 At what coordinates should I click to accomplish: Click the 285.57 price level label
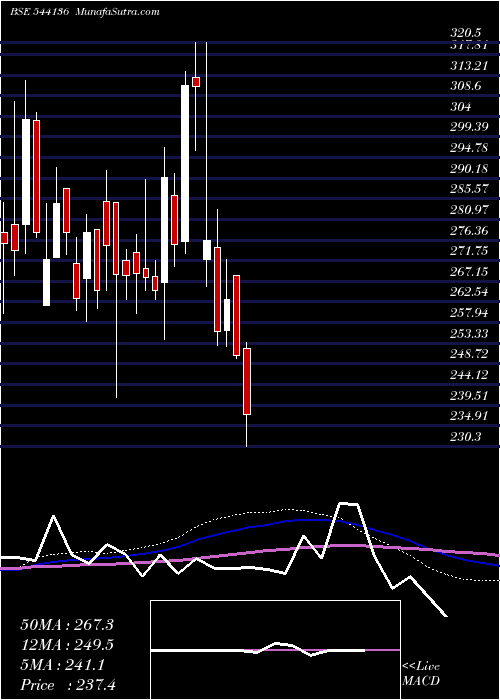tap(469, 189)
